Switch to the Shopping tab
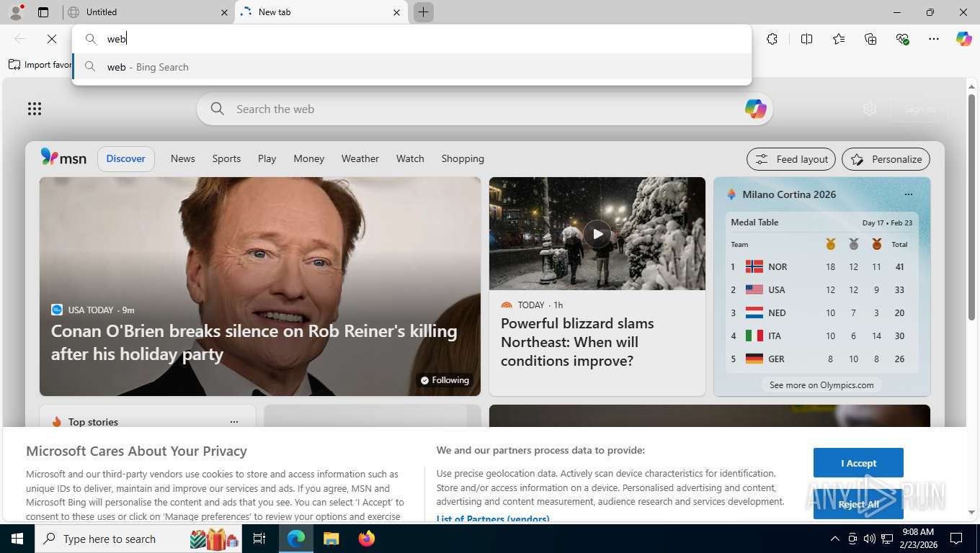 tap(463, 158)
